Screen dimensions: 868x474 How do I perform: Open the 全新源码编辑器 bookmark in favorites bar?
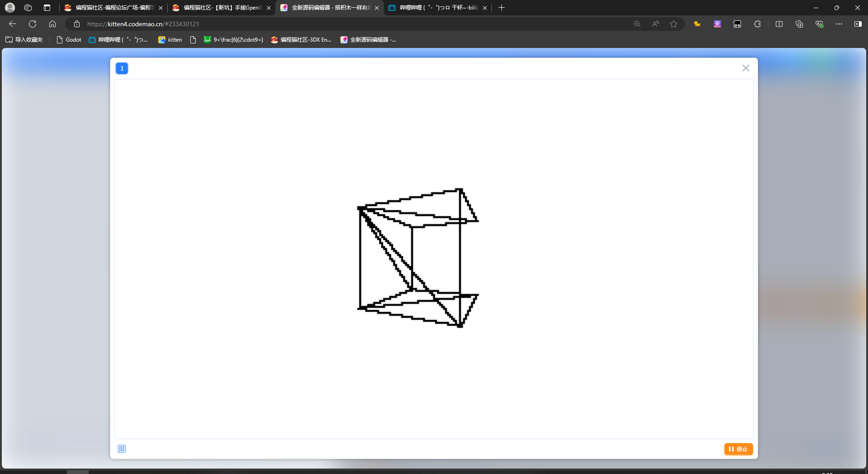[368, 40]
